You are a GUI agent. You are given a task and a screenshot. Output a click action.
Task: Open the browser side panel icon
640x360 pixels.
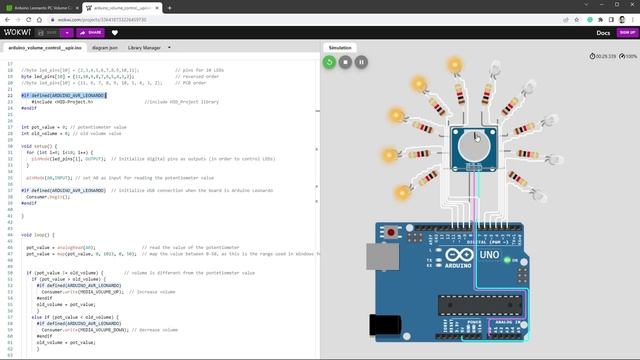click(x=611, y=20)
